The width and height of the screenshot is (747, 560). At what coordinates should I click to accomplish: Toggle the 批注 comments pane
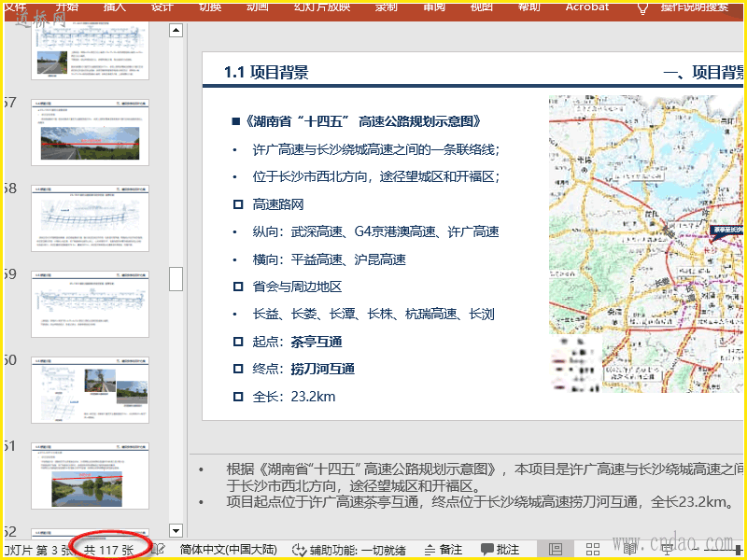pos(500,550)
